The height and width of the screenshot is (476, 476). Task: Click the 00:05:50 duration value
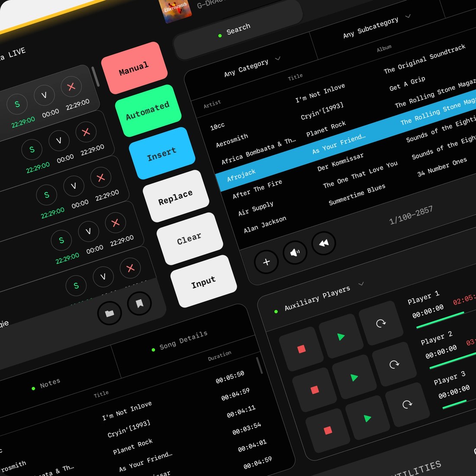pyautogui.click(x=230, y=377)
